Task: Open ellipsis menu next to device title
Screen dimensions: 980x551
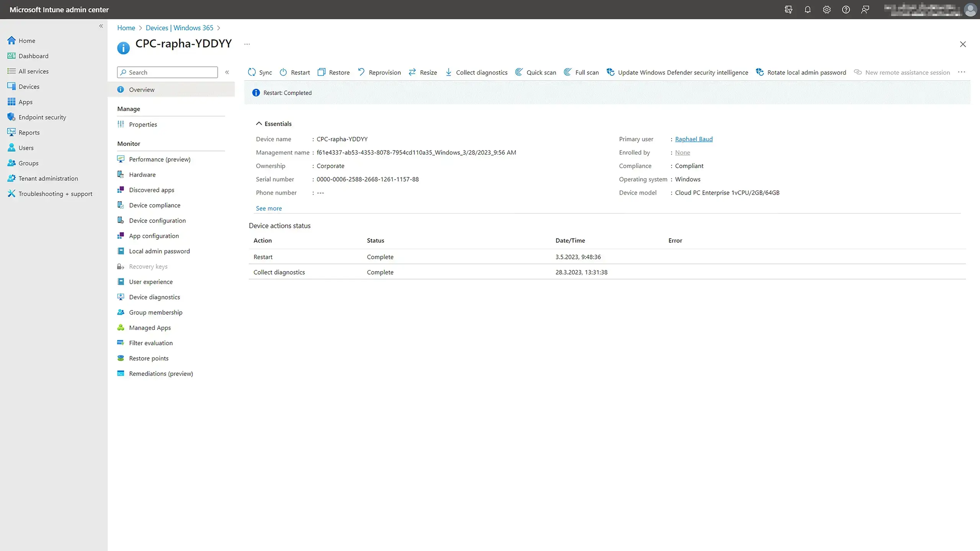Action: coord(247,44)
